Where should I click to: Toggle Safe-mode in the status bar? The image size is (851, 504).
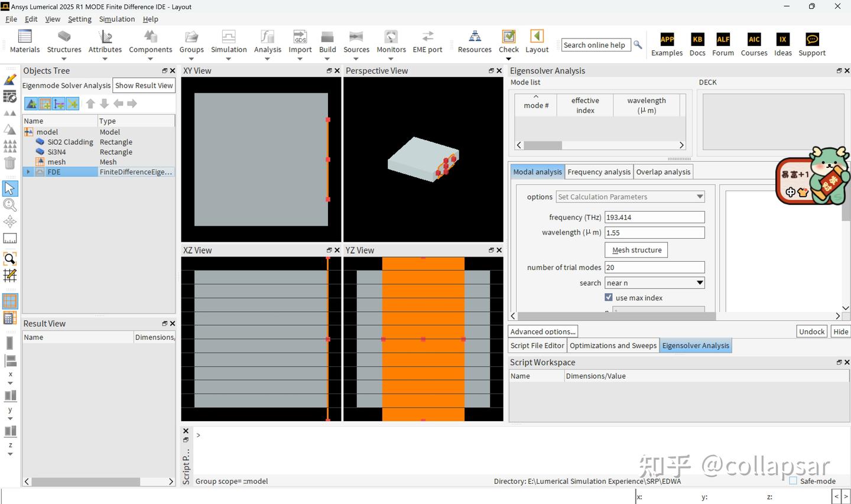click(792, 481)
